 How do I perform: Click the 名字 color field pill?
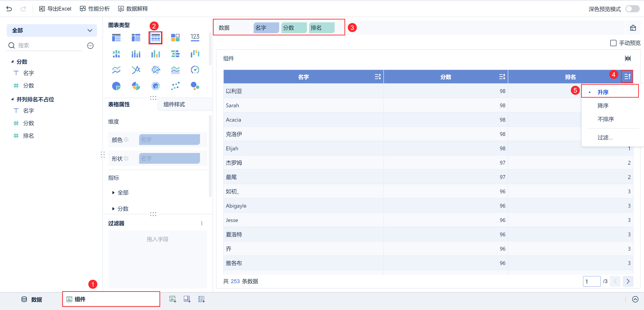(x=169, y=140)
